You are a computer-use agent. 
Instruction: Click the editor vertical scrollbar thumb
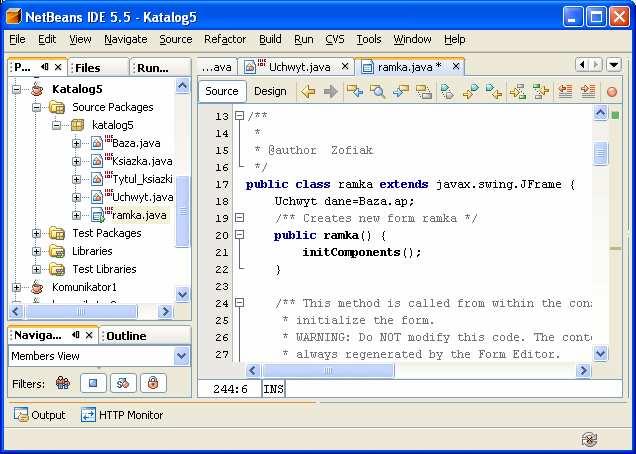pyautogui.click(x=600, y=153)
